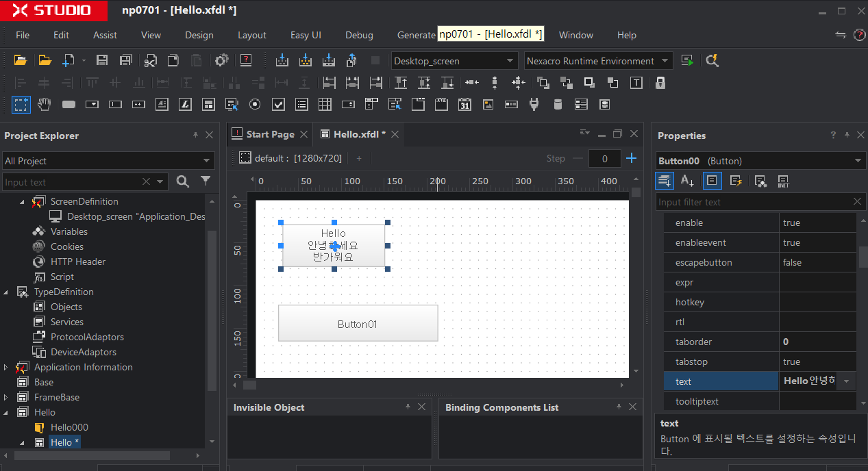The image size is (868, 471).
Task: Open the Desktop_screen dropdown
Action: pyautogui.click(x=510, y=60)
